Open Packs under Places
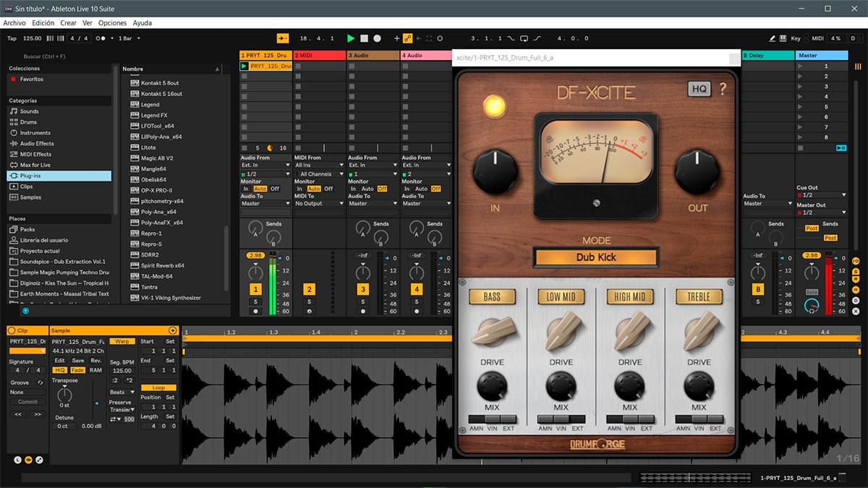Screen dimensions: 868x488 [x=27, y=229]
